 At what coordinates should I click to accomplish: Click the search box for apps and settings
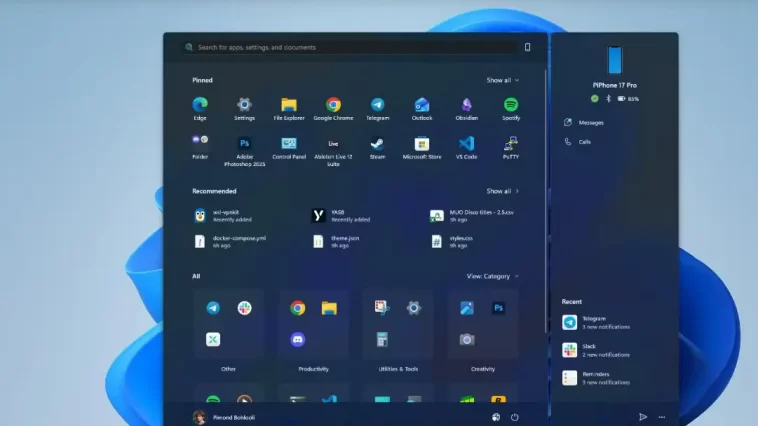click(x=349, y=47)
